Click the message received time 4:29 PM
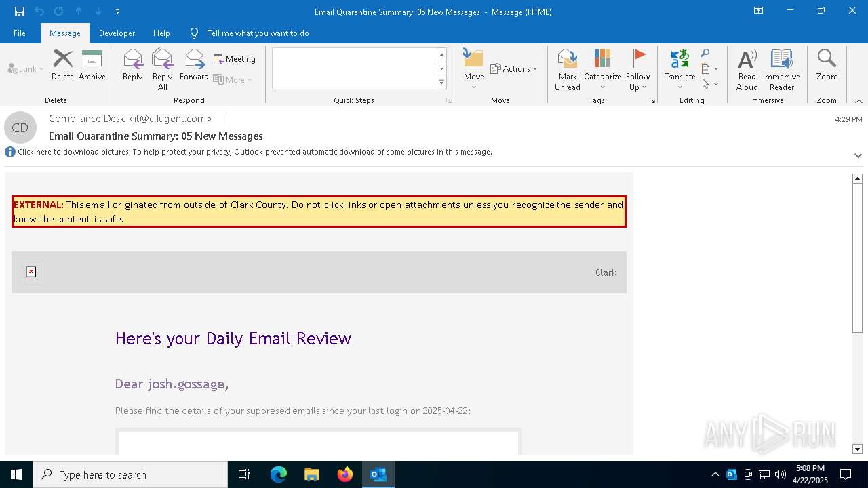 tap(848, 119)
